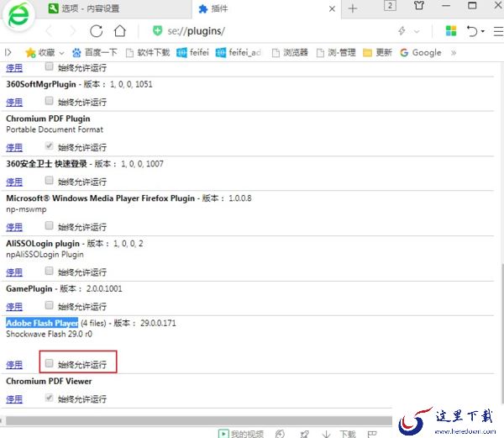Open the 软件下载 bookmark
Image resolution: width=504 pixels, height=438 pixels.
click(x=148, y=52)
